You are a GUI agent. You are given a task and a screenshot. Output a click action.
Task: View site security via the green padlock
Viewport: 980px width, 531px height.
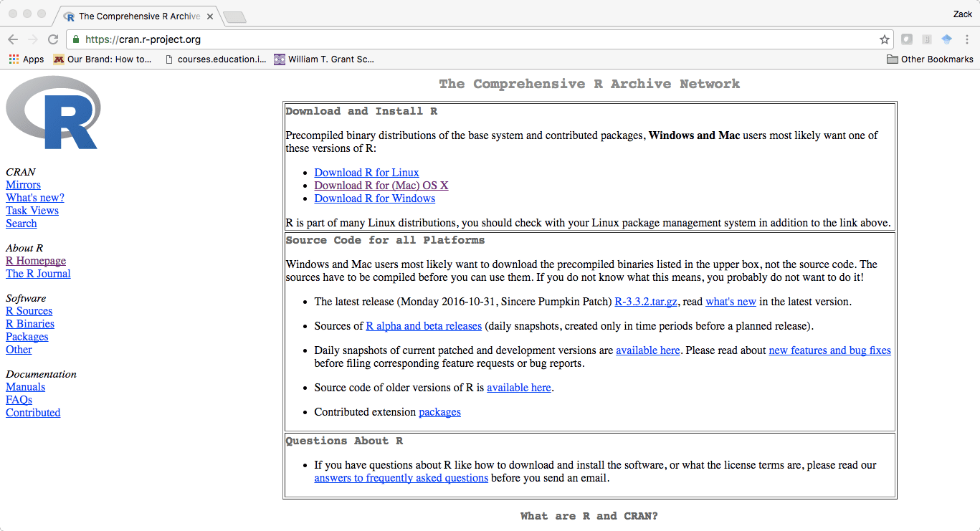[76, 39]
